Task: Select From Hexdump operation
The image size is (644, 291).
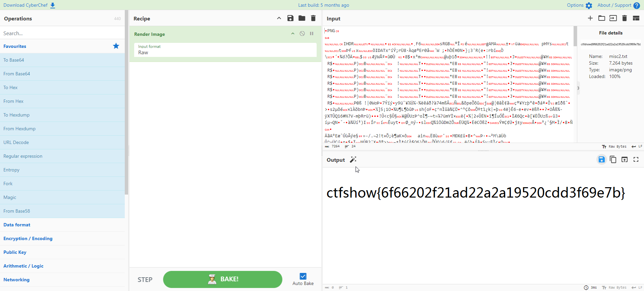Action: click(62, 129)
